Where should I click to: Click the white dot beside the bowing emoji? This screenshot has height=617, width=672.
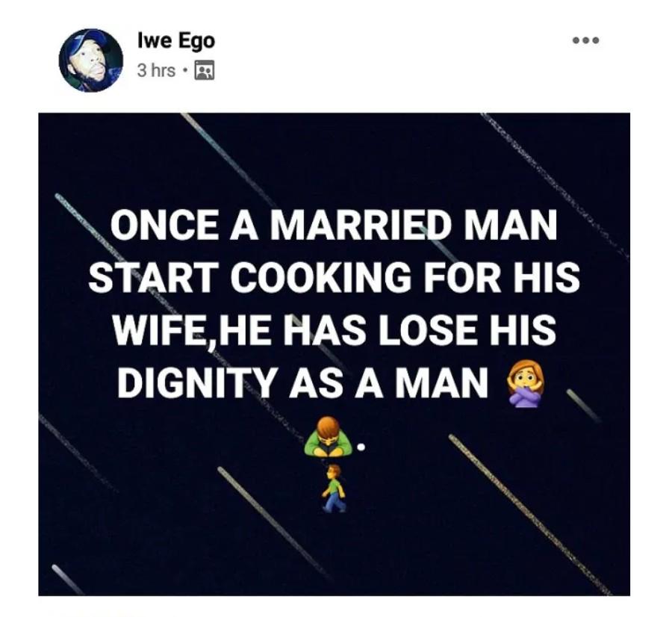pyautogui.click(x=361, y=447)
